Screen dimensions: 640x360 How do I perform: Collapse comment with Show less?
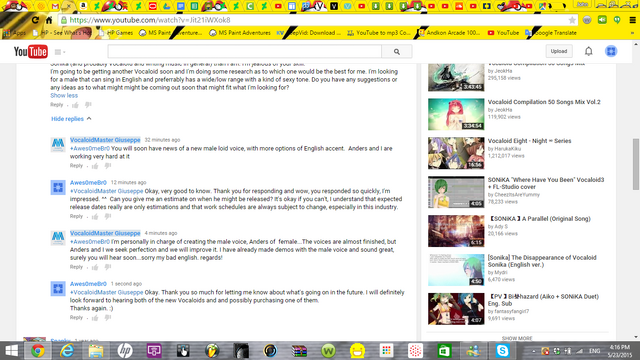(64, 96)
